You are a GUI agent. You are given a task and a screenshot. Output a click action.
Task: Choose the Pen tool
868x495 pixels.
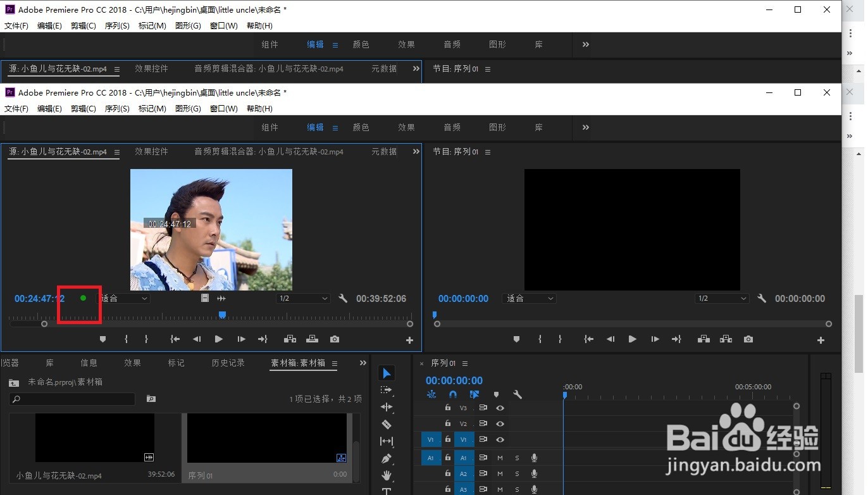pos(387,457)
